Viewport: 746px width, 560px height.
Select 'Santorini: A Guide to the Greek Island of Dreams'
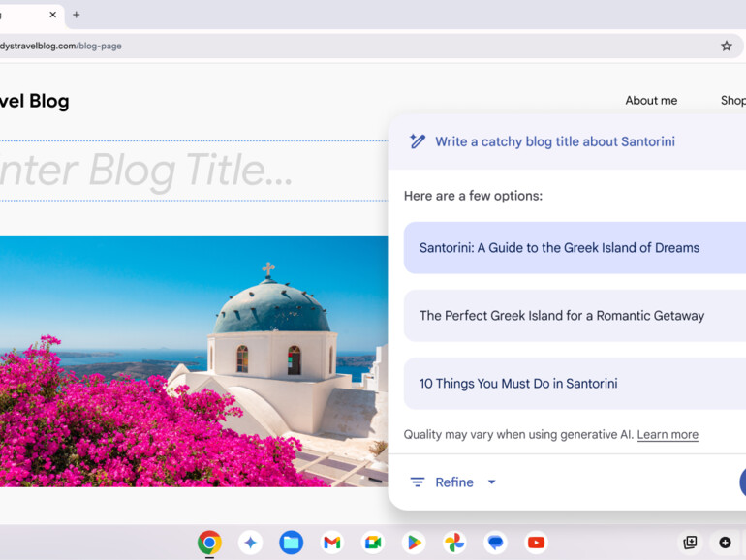tap(575, 248)
